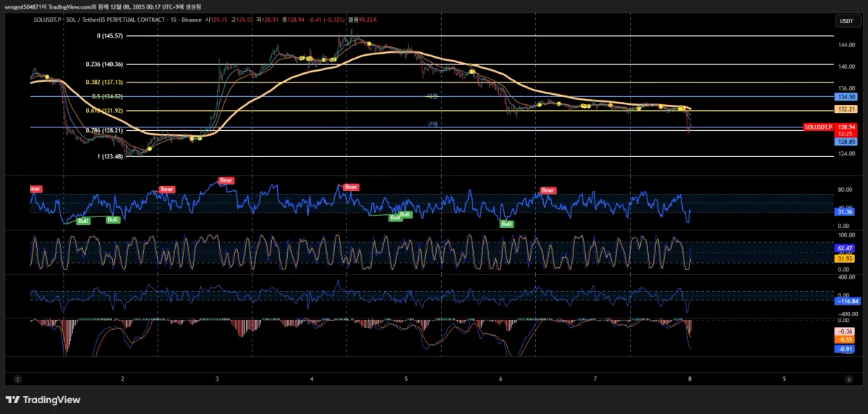The width and height of the screenshot is (868, 414).
Task: Click the Bear label at the highest RSI peak
Action: pos(226,180)
